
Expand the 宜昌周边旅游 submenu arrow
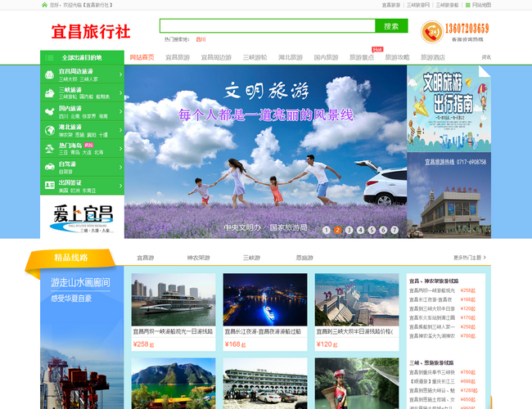(x=121, y=74)
